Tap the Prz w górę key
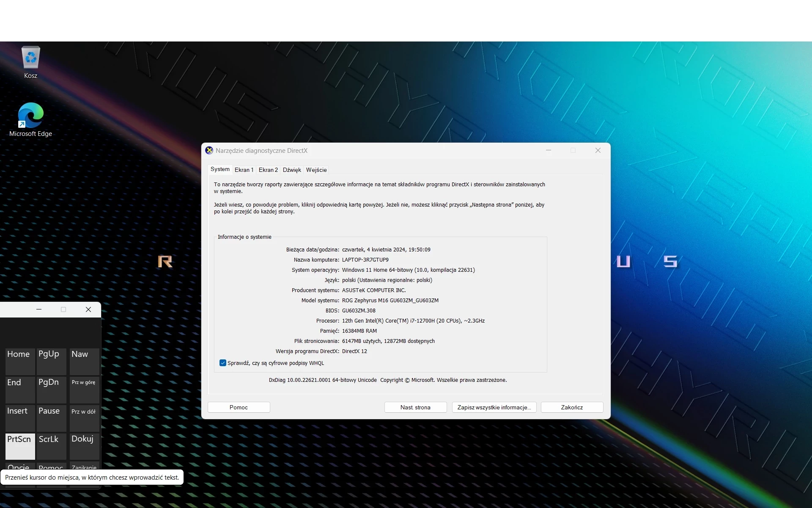812x508 pixels. 84,389
